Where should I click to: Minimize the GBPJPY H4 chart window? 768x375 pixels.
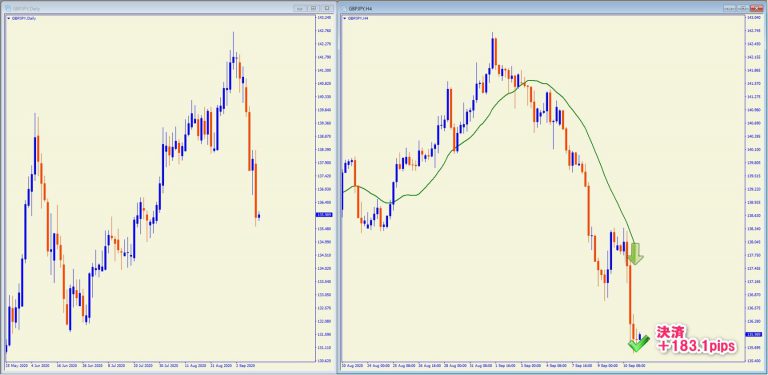(730, 8)
